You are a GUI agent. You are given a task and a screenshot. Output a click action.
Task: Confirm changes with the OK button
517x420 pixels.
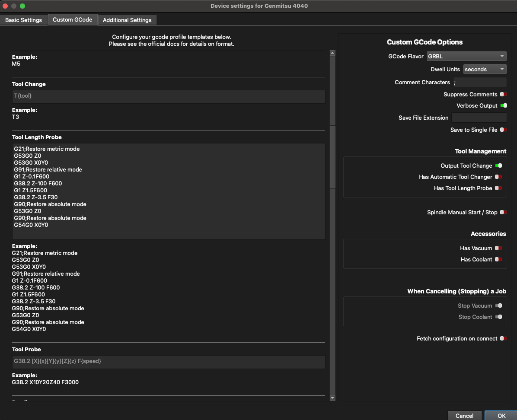tap(501, 415)
